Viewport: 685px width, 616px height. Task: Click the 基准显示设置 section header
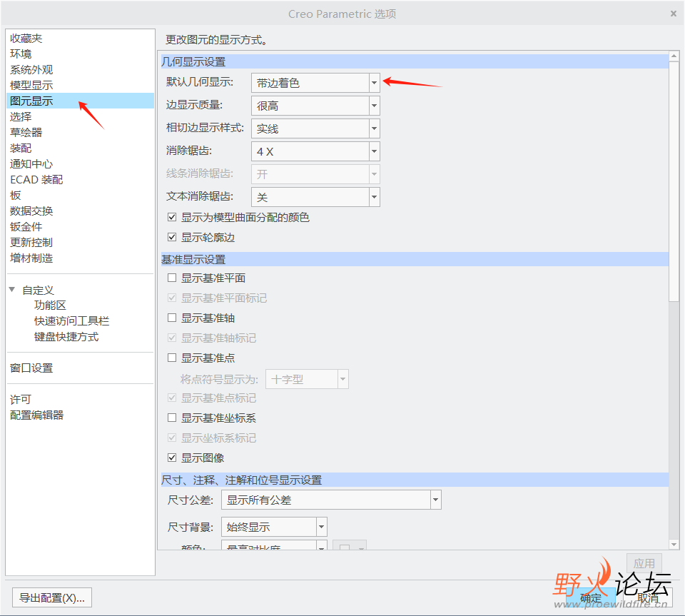click(x=415, y=260)
